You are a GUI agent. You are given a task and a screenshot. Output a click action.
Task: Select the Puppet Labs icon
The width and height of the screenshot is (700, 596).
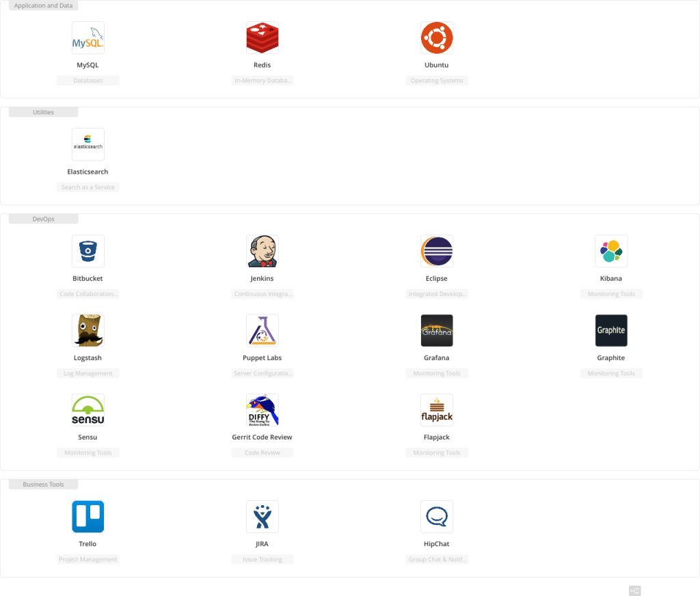(262, 330)
